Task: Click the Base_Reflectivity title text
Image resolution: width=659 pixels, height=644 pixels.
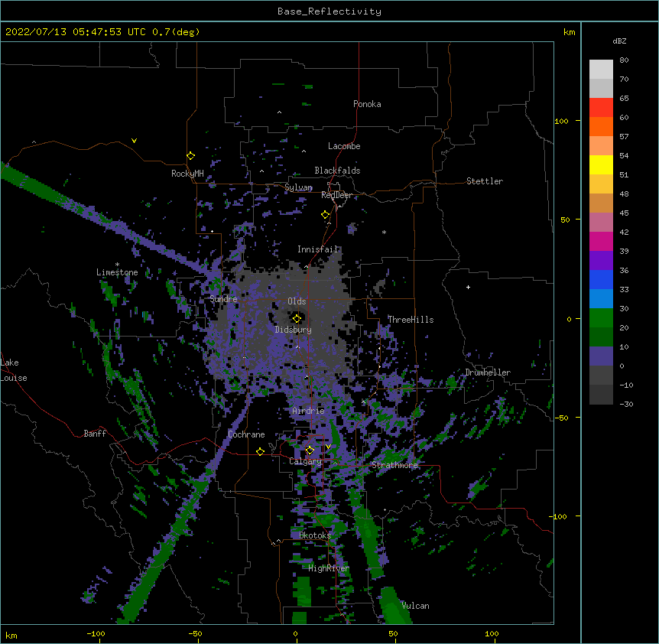Action: coord(329,11)
